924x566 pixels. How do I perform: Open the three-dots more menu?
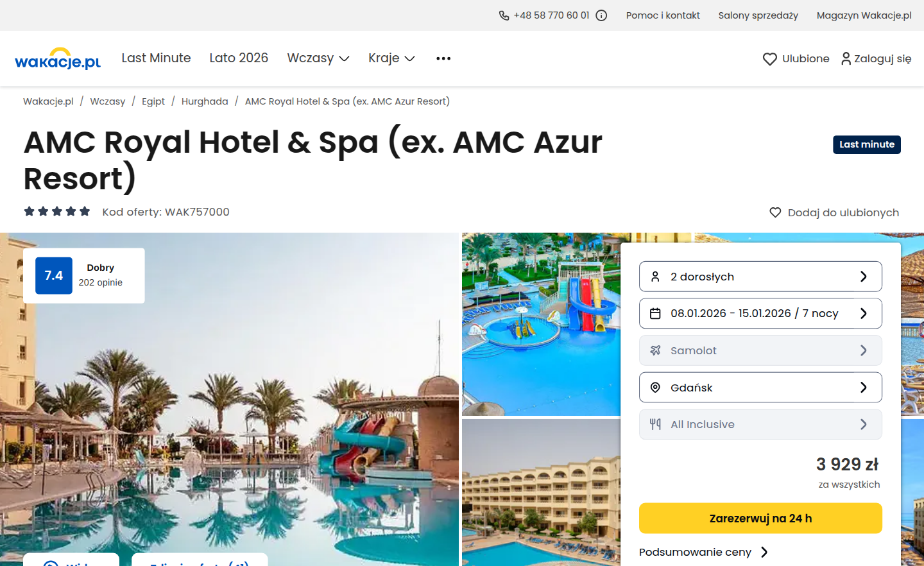(443, 58)
